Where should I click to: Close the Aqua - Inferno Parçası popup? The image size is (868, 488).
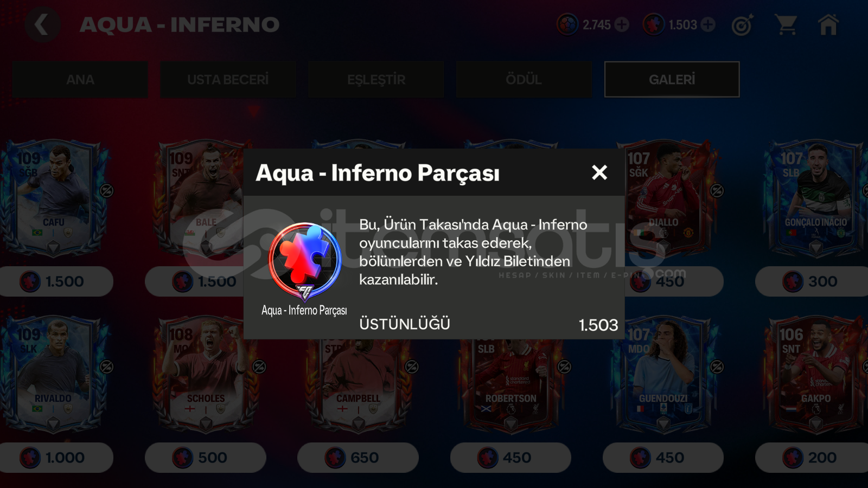[599, 172]
